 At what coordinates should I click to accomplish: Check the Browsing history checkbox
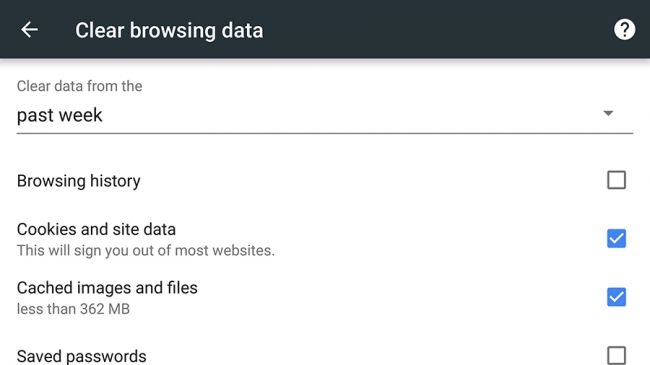pyautogui.click(x=616, y=180)
